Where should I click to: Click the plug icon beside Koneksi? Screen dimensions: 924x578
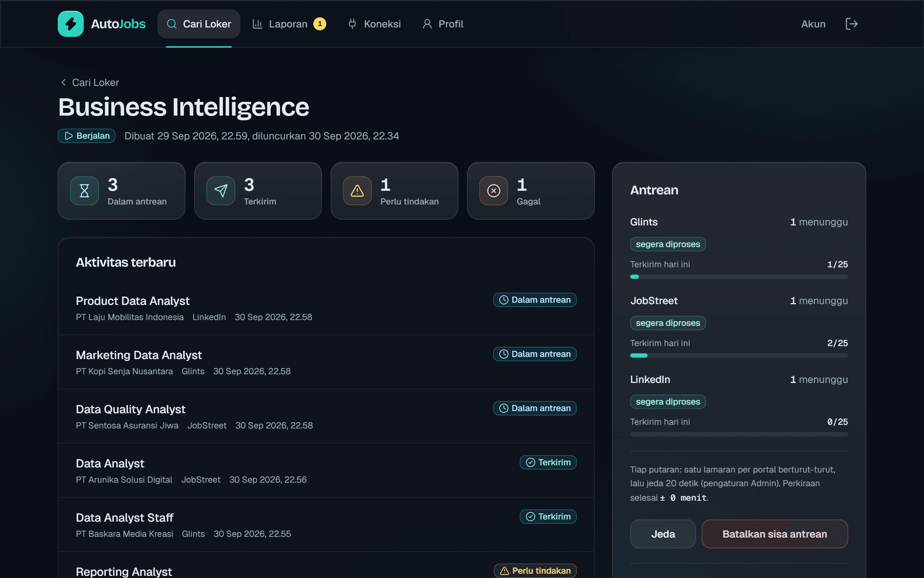pos(352,24)
